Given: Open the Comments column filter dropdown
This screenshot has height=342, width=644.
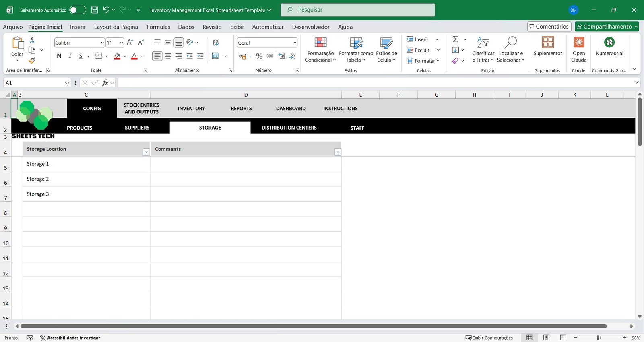Looking at the screenshot, I should 338,152.
